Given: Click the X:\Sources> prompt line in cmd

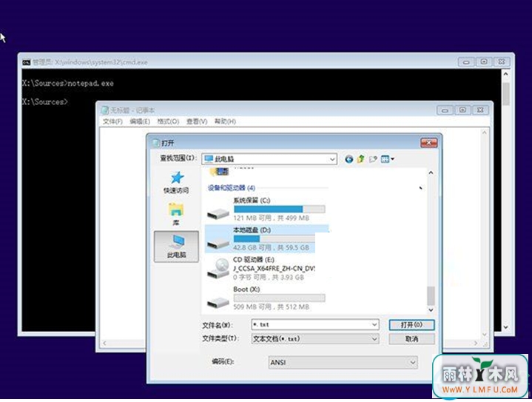Looking at the screenshot, I should (45, 102).
